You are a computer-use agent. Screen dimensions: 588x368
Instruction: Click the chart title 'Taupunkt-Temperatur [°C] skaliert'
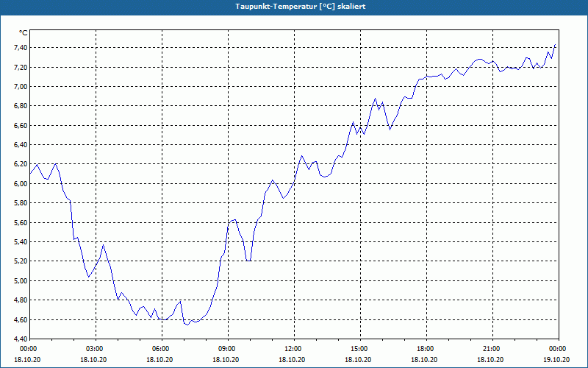click(301, 7)
